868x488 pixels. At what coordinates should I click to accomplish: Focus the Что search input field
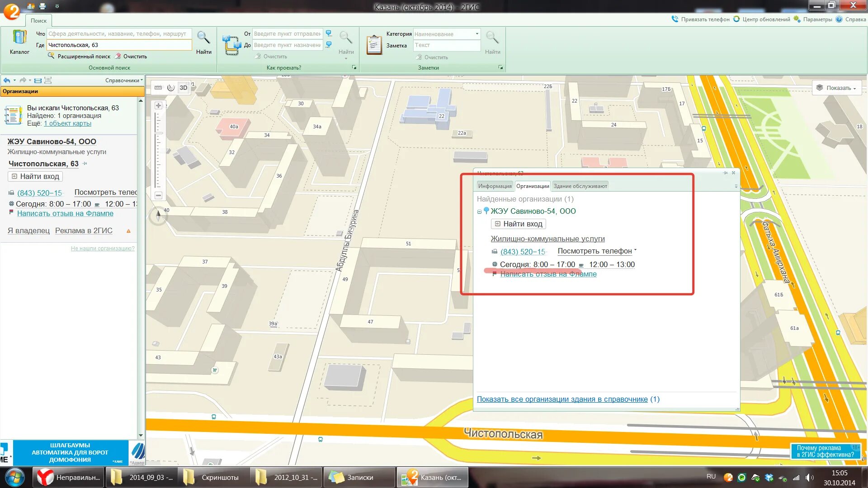119,34
